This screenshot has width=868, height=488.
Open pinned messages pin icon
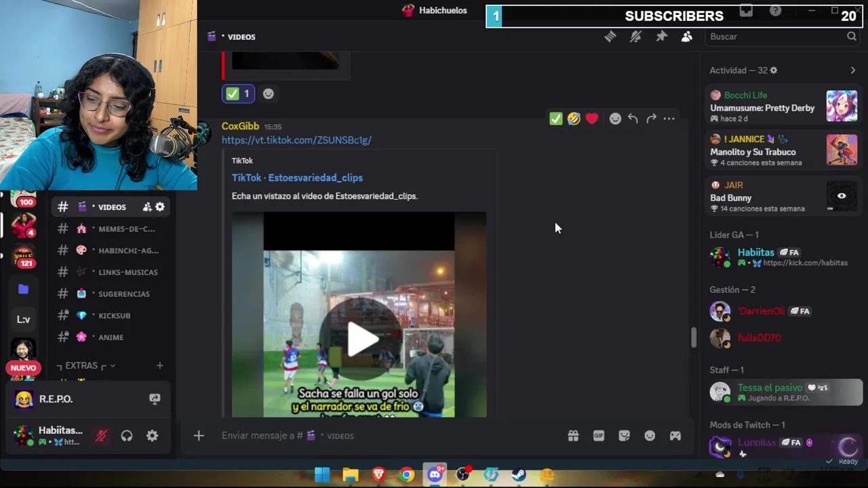click(x=661, y=37)
